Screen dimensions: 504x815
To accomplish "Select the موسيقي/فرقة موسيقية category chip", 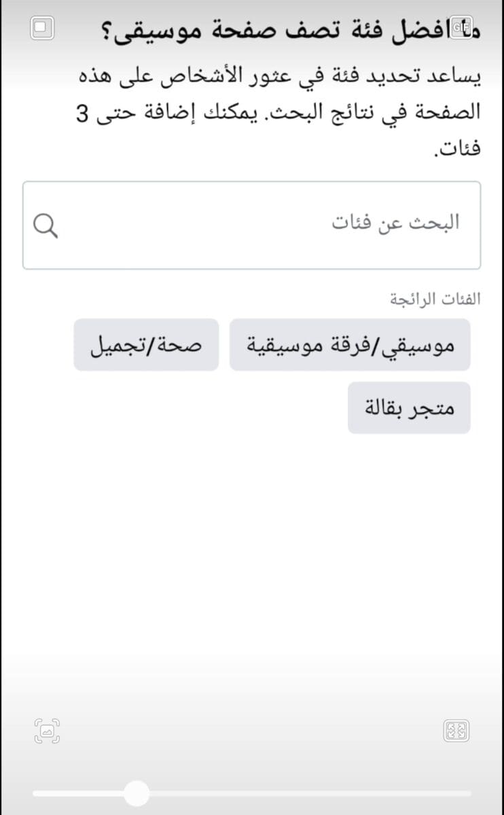I will [x=350, y=344].
